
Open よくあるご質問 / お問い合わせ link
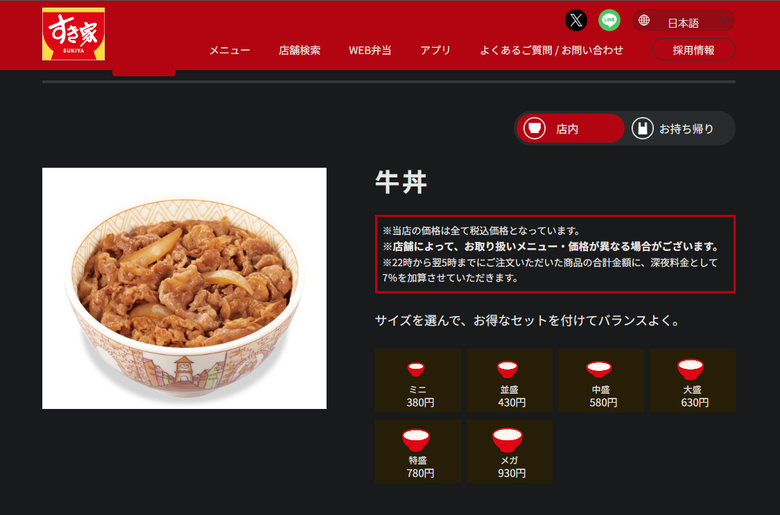pos(551,50)
